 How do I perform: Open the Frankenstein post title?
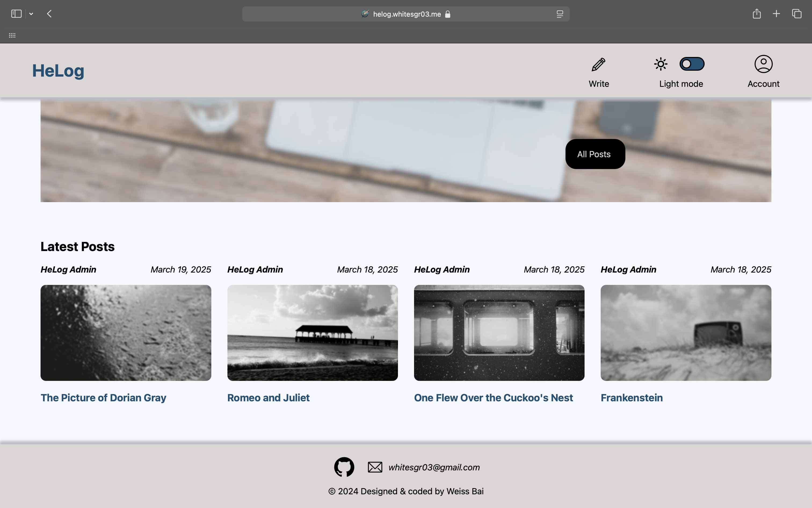(632, 398)
